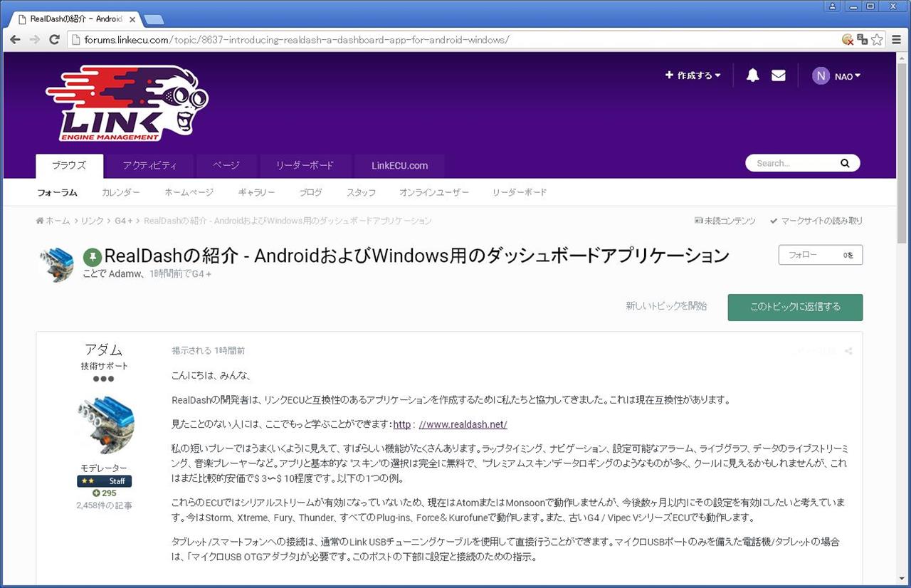The width and height of the screenshot is (911, 588).
Task: Click the フォロー follow button
Action: (821, 255)
